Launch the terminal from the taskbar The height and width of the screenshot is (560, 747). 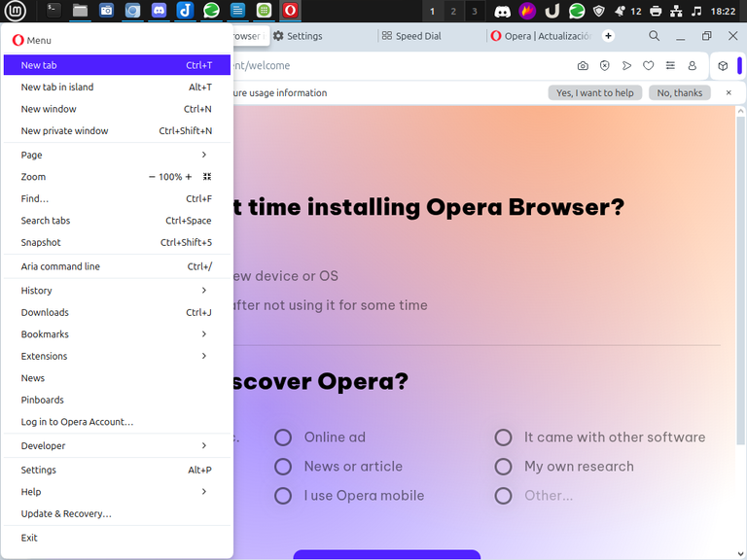point(53,11)
